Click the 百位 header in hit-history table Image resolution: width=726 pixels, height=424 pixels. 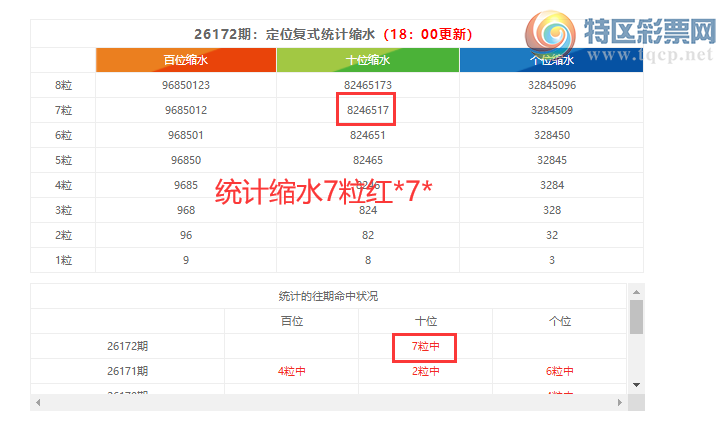coord(292,321)
